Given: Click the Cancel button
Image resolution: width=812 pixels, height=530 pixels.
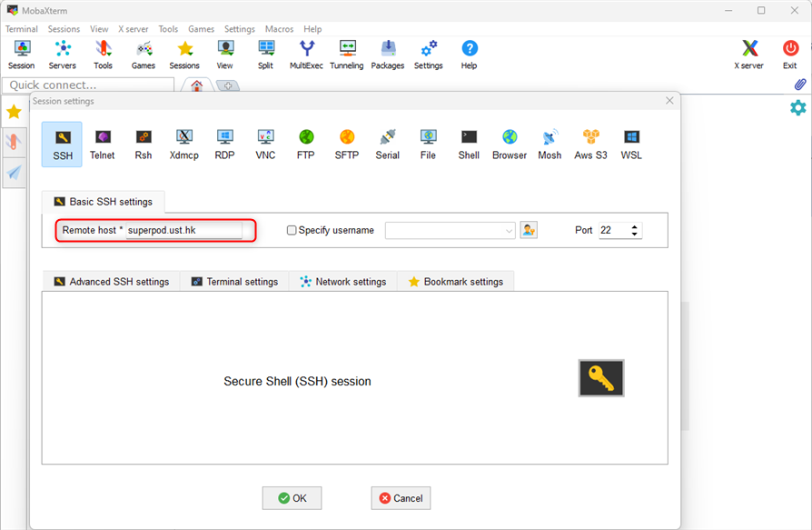Looking at the screenshot, I should [x=401, y=498].
